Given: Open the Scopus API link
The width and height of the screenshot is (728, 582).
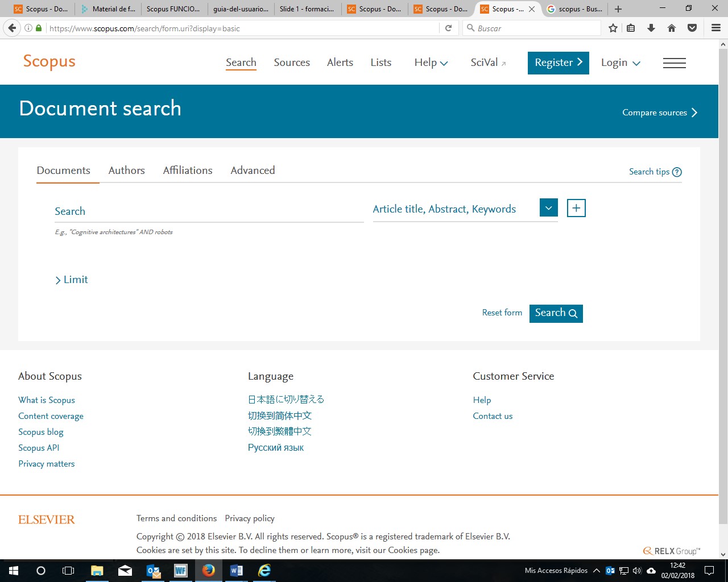Looking at the screenshot, I should click(39, 448).
